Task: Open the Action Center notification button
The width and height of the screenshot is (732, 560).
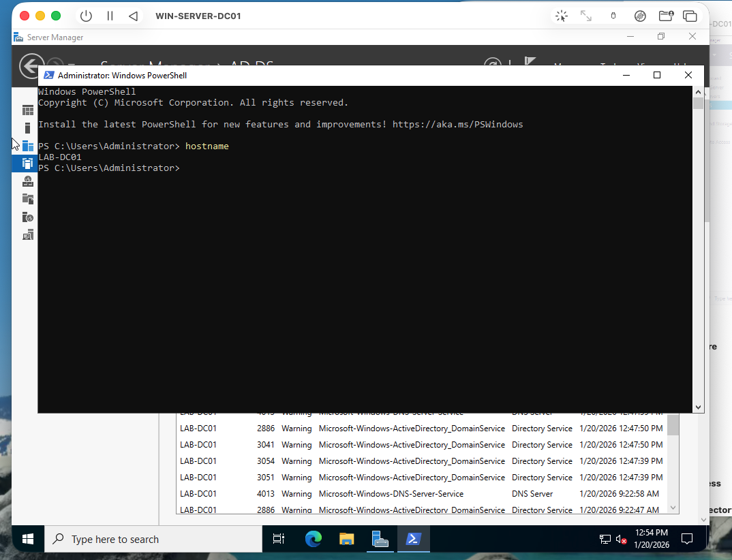Action: click(x=687, y=538)
